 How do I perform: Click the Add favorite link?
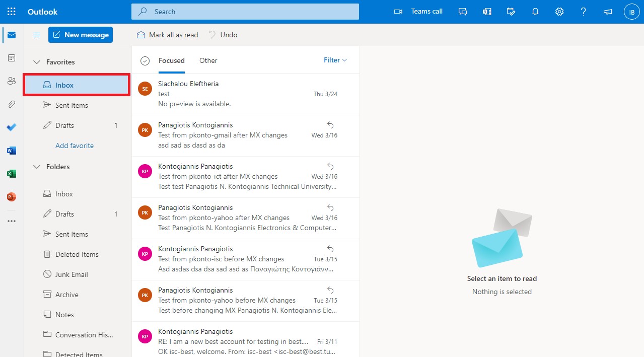75,146
